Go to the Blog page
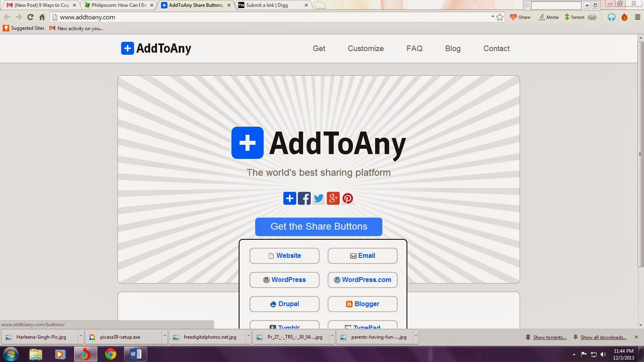The width and height of the screenshot is (644, 362). point(453,48)
